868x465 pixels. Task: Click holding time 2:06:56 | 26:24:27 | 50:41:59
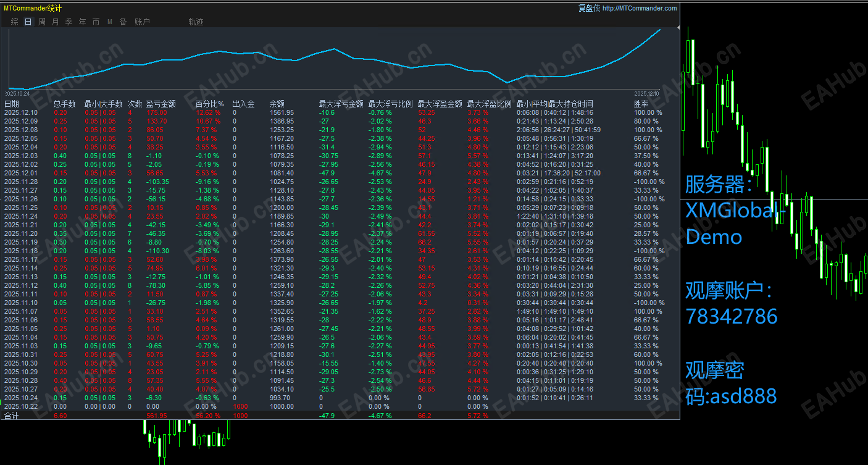coord(559,130)
